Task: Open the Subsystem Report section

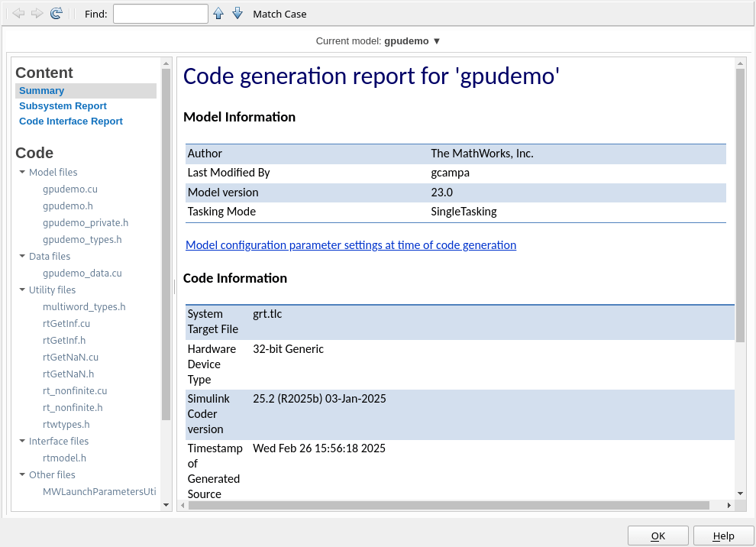Action: tap(63, 106)
